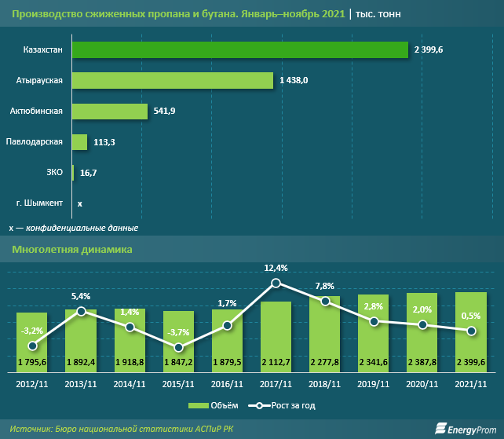Click the Актюбинская bar 541,9
The width and height of the screenshot is (504, 439).
110,112
